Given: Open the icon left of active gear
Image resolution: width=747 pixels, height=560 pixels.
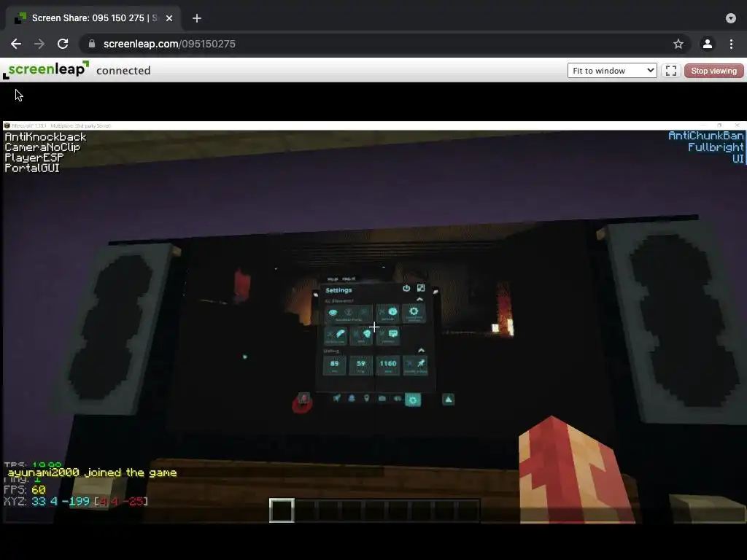Looking at the screenshot, I should pos(398,399).
